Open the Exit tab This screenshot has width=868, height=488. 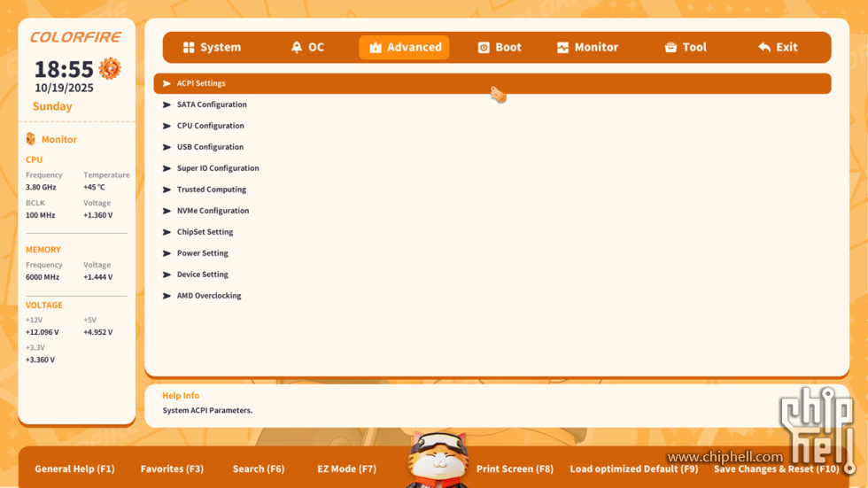pos(778,48)
